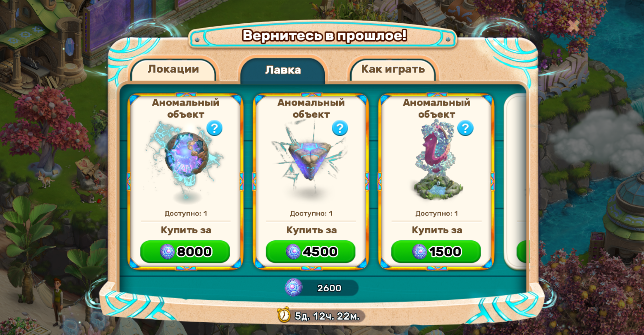Viewport: 644px width, 335px height.
Task: Open the Локации tab
Action: pyautogui.click(x=173, y=69)
